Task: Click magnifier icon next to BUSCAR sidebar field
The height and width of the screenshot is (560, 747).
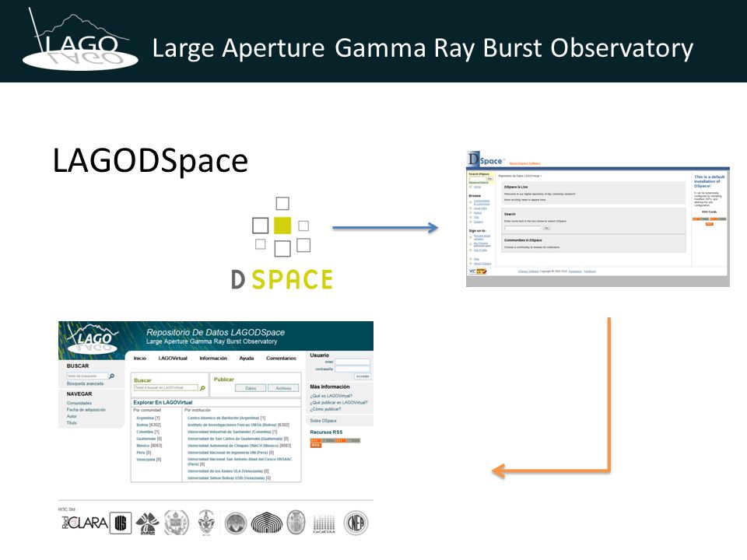Action: (112, 376)
